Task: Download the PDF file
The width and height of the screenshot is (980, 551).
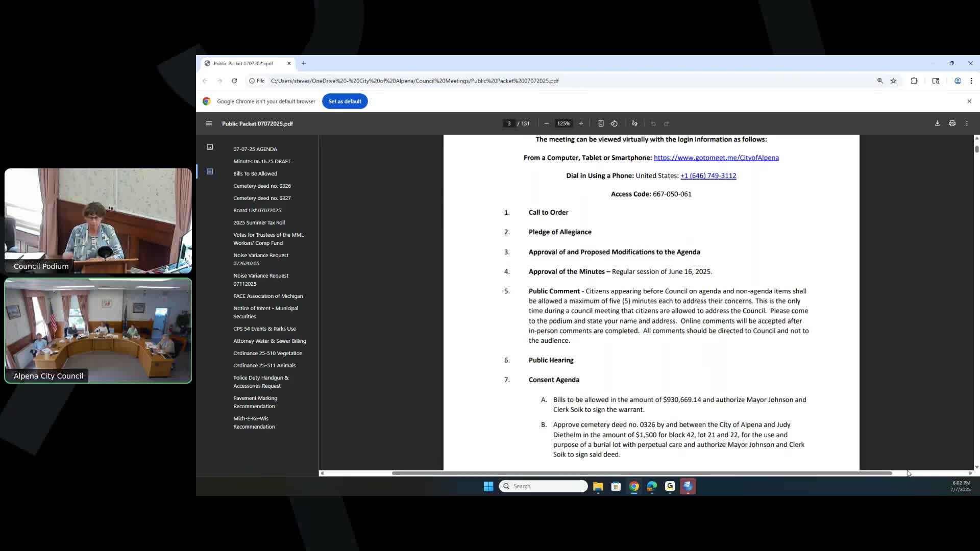Action: [937, 123]
